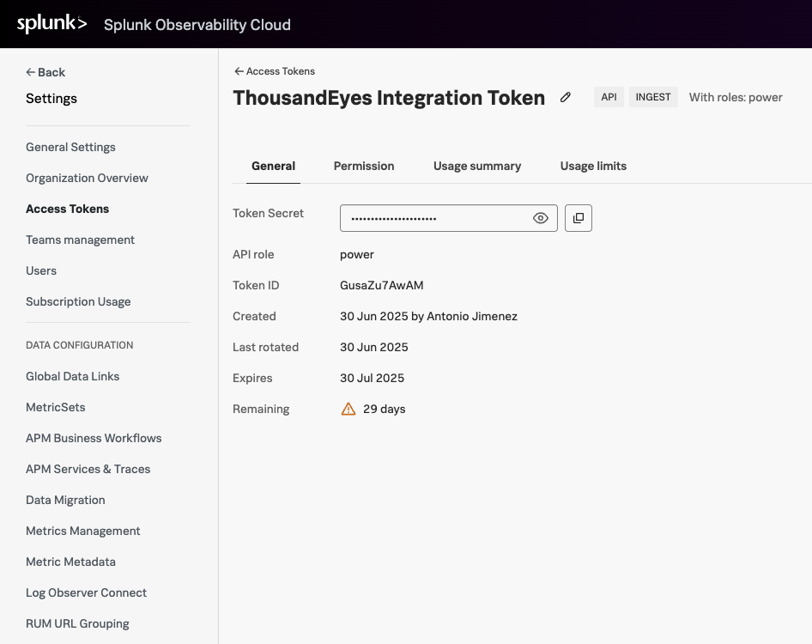Click the Expires date 30 Jul 2025
Viewport: 812px width, 644px height.
click(x=372, y=378)
